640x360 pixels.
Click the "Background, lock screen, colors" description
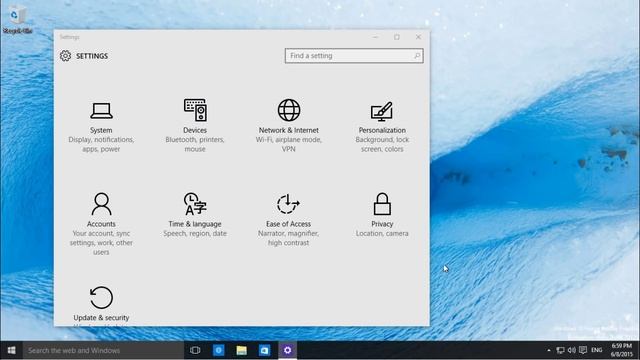coord(382,144)
